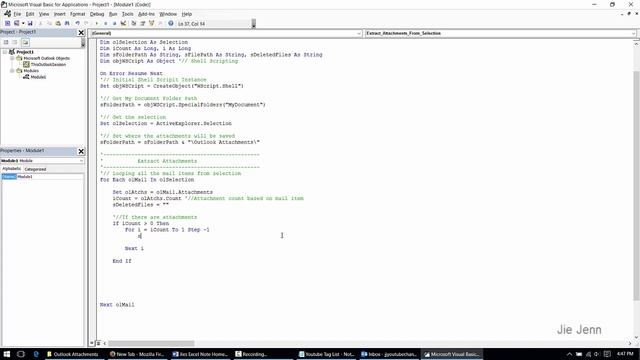This screenshot has height=360, width=640.
Task: Open the Insert menu
Action: point(60,14)
